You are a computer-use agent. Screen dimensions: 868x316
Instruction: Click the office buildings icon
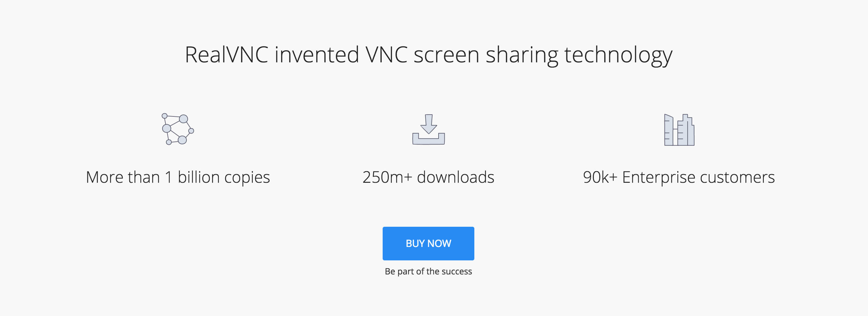[x=679, y=130]
